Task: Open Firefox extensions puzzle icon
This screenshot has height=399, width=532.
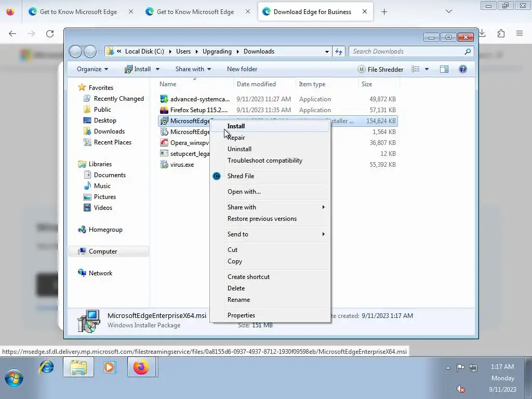Action: coord(501,33)
